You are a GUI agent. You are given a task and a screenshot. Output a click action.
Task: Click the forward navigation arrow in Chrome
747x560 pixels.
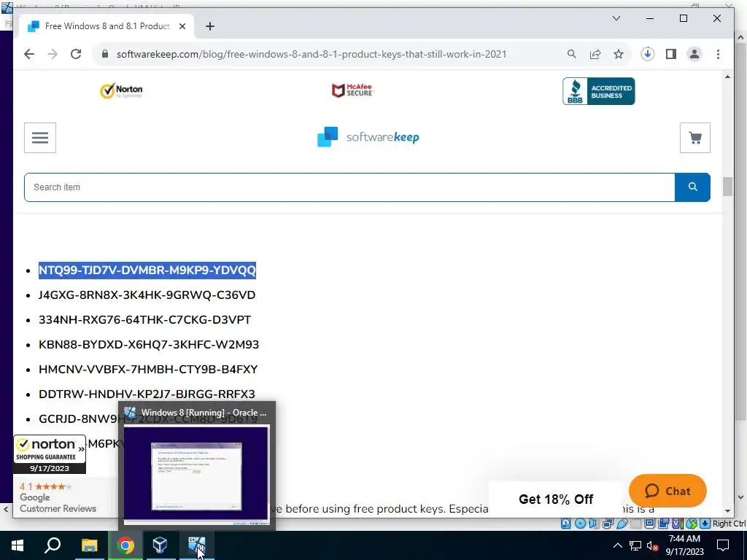[x=53, y=54]
